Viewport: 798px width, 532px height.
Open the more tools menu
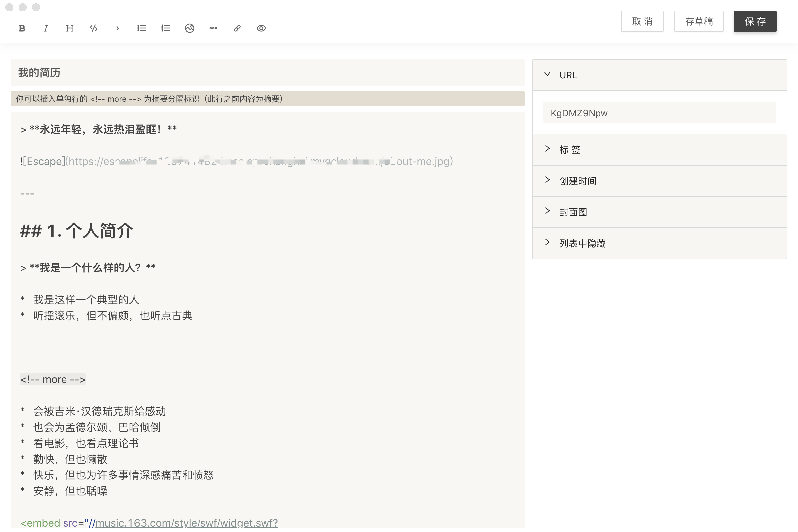pyautogui.click(x=213, y=28)
